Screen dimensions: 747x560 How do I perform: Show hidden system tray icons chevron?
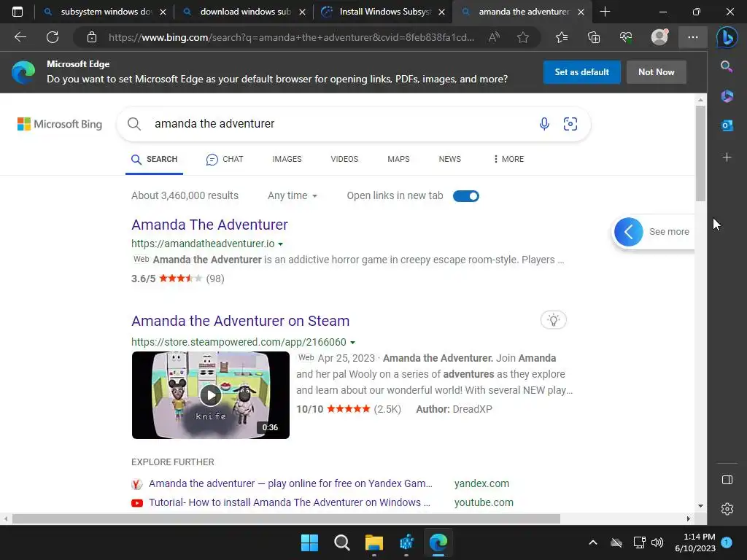(592, 542)
